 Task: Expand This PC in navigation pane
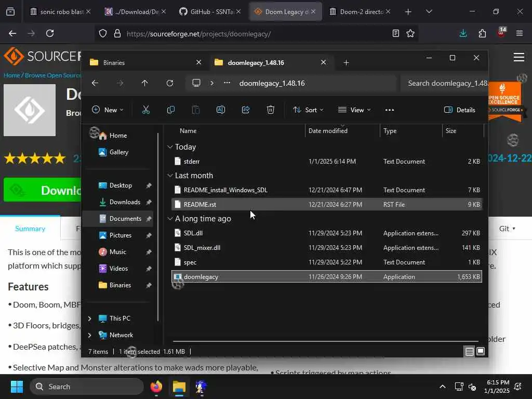[89, 318]
